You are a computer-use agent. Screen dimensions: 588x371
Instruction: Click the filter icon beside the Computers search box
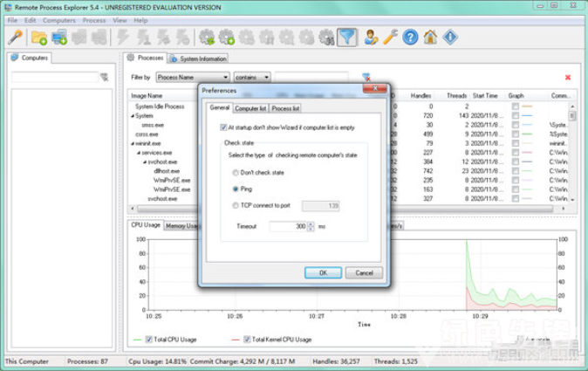[x=105, y=78]
